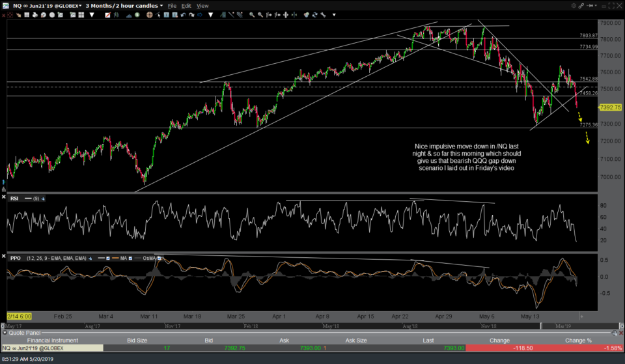Click the blue mountain area chart icon
The height and width of the screenshot is (364, 625).
129,15
